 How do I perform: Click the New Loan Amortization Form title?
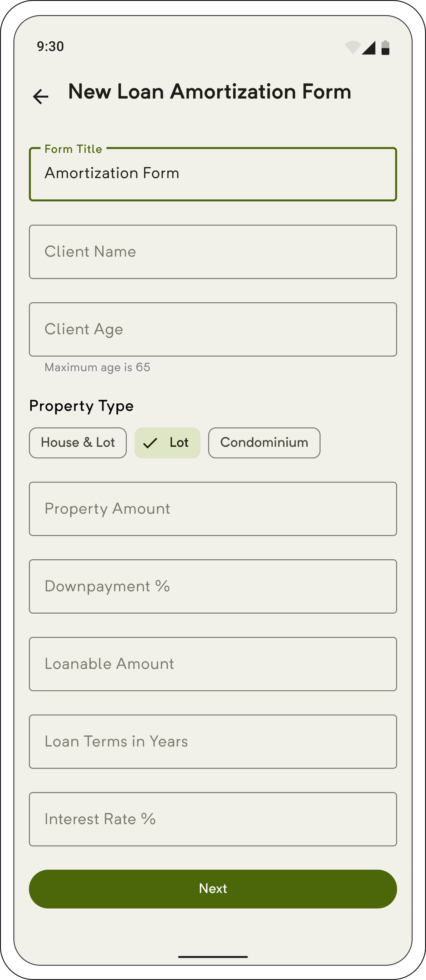(210, 92)
